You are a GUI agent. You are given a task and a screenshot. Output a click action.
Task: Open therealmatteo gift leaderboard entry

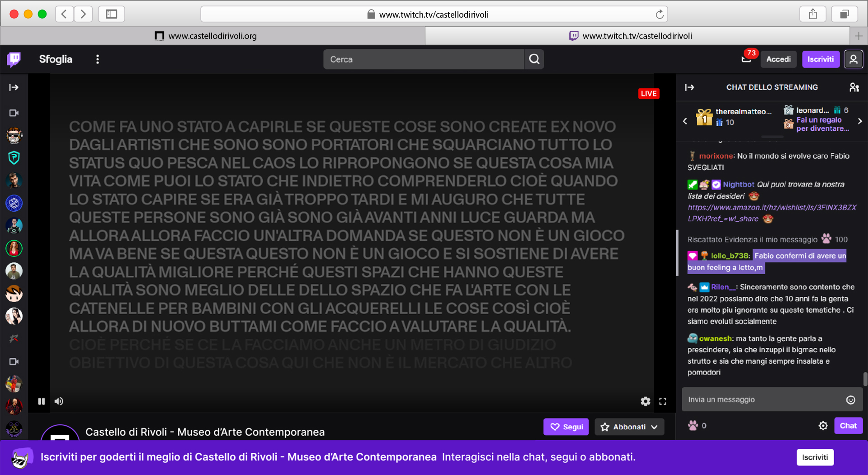pos(734,117)
